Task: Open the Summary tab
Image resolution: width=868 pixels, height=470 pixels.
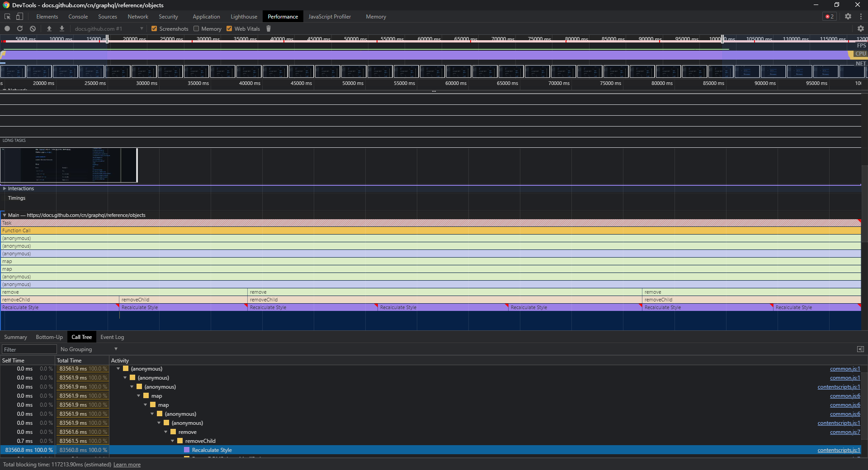Action: coord(16,337)
